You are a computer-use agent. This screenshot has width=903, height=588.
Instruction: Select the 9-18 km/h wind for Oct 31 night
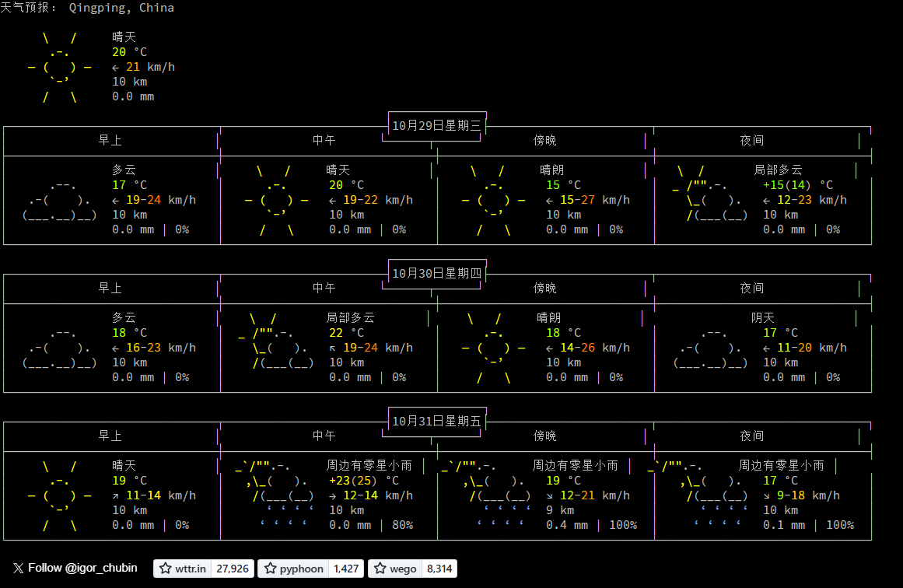point(802,496)
